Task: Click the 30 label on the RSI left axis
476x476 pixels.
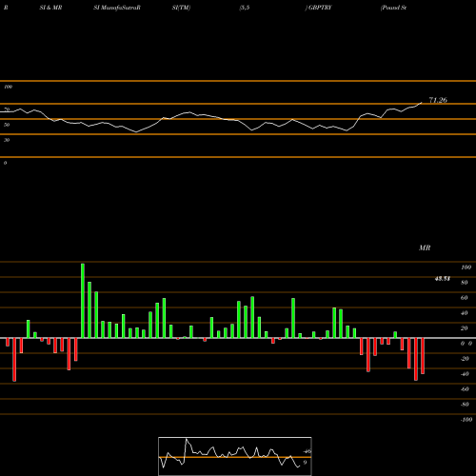Action: (x=7, y=140)
